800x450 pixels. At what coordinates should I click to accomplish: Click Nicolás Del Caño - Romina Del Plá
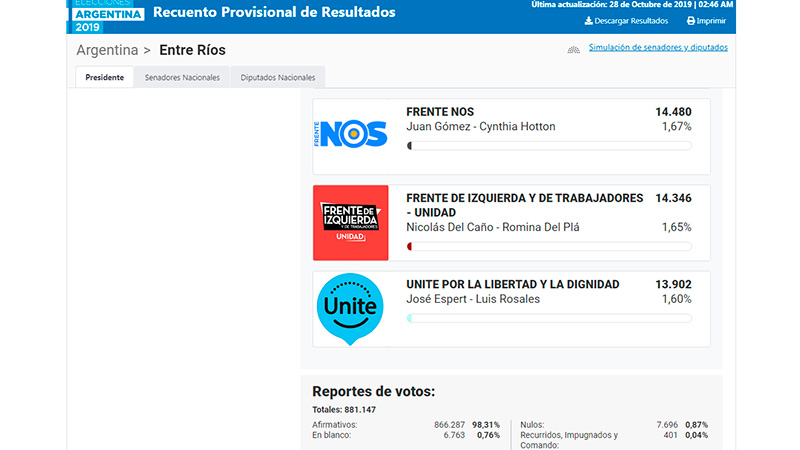tap(493, 227)
